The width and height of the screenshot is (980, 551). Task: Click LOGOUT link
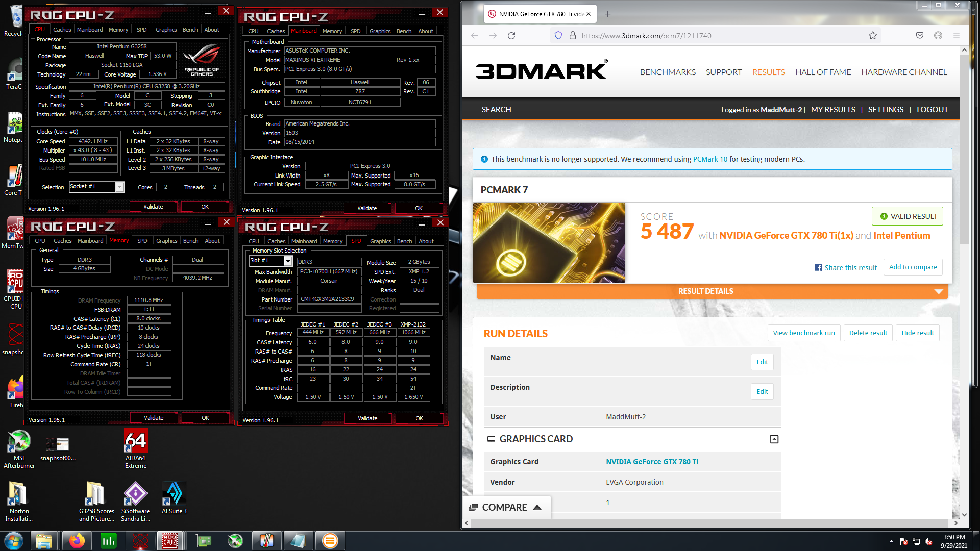coord(932,110)
